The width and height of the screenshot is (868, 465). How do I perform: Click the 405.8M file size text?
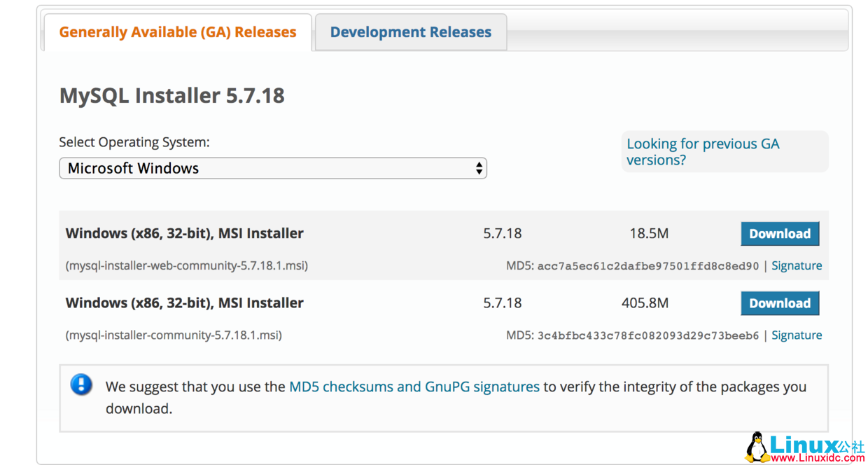tap(645, 303)
